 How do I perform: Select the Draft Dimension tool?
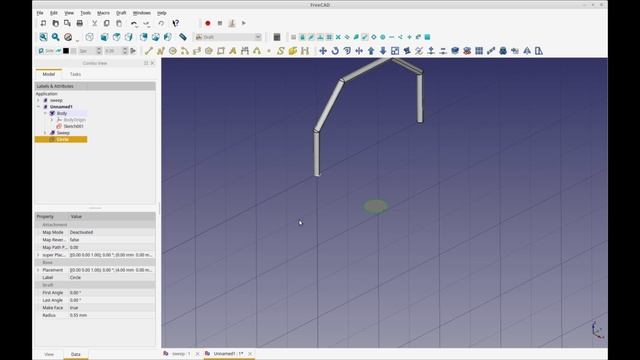(x=245, y=51)
